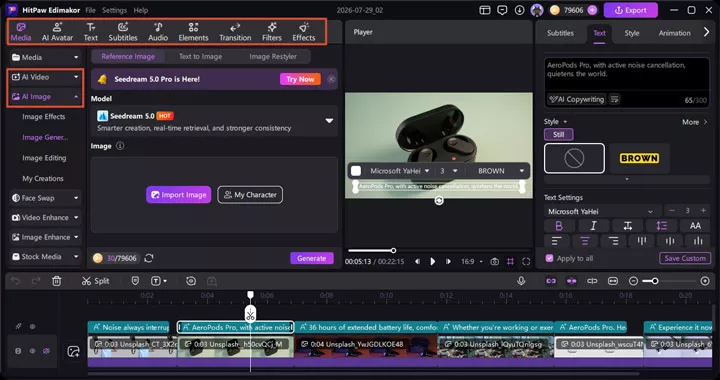Image resolution: width=720 pixels, height=380 pixels.
Task: Open the Effects panel
Action: pyautogui.click(x=304, y=32)
